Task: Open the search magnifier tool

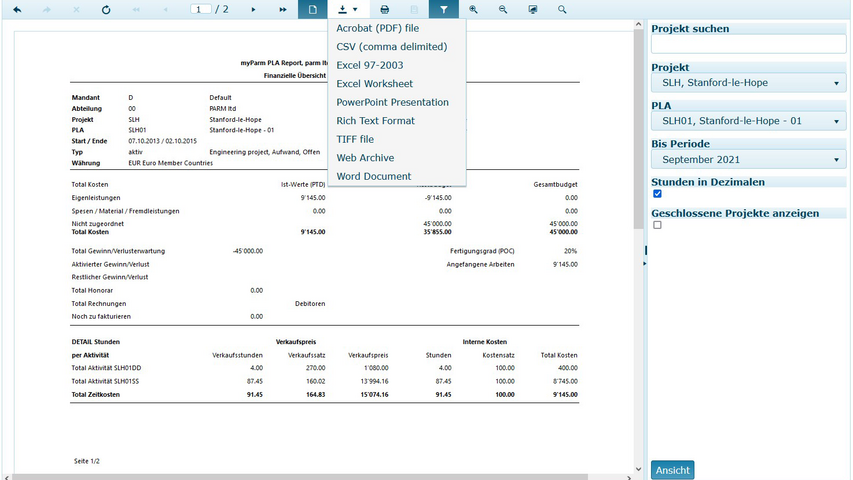Action: click(562, 9)
